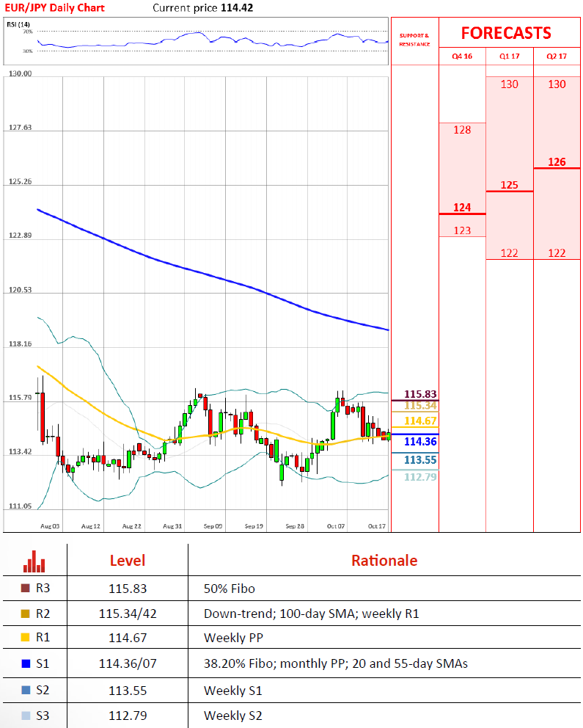Viewport: 583px width, 728px height.
Task: Click the dark red R3 color square
Action: (x=26, y=588)
